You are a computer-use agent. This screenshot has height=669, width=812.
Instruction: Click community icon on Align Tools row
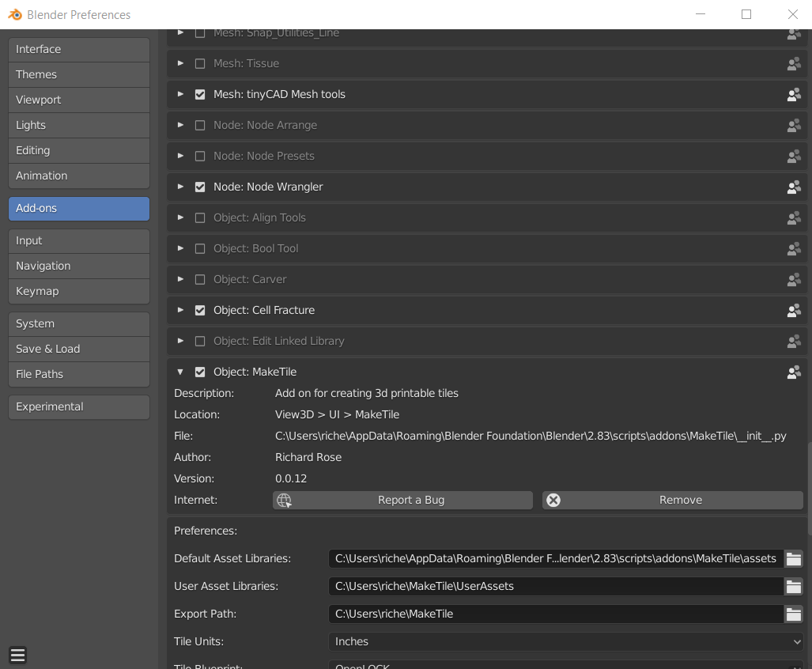tap(794, 218)
